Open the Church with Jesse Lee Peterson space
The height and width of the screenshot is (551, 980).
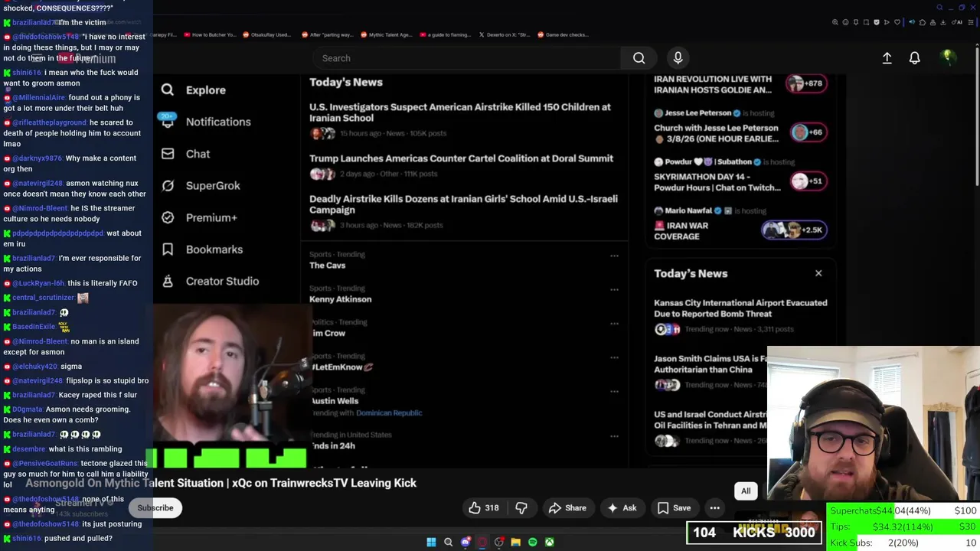click(740, 127)
